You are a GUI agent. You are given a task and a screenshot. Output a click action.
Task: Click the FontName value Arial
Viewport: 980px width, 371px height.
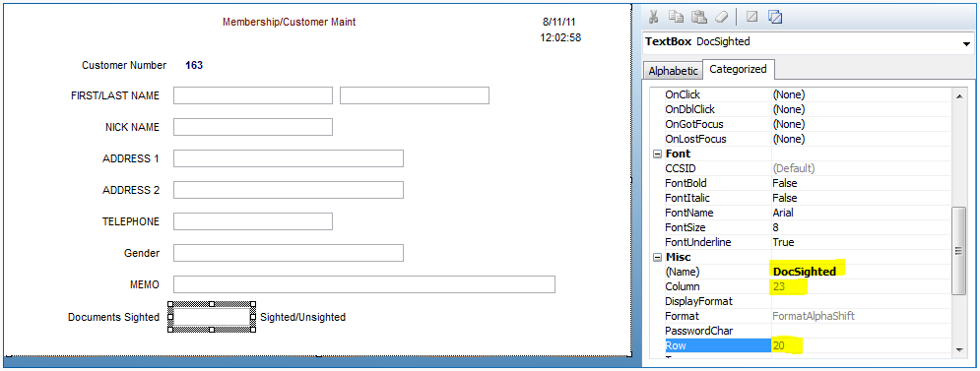click(x=783, y=213)
